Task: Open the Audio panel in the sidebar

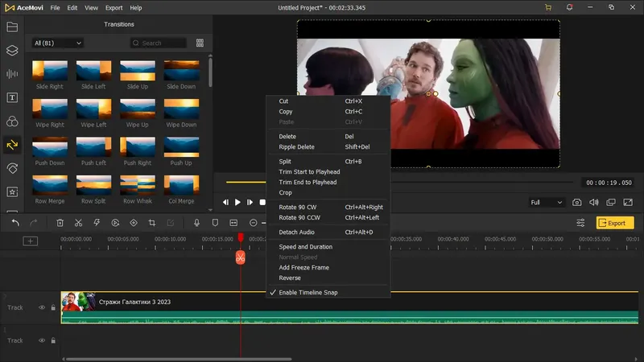Action: (12, 74)
